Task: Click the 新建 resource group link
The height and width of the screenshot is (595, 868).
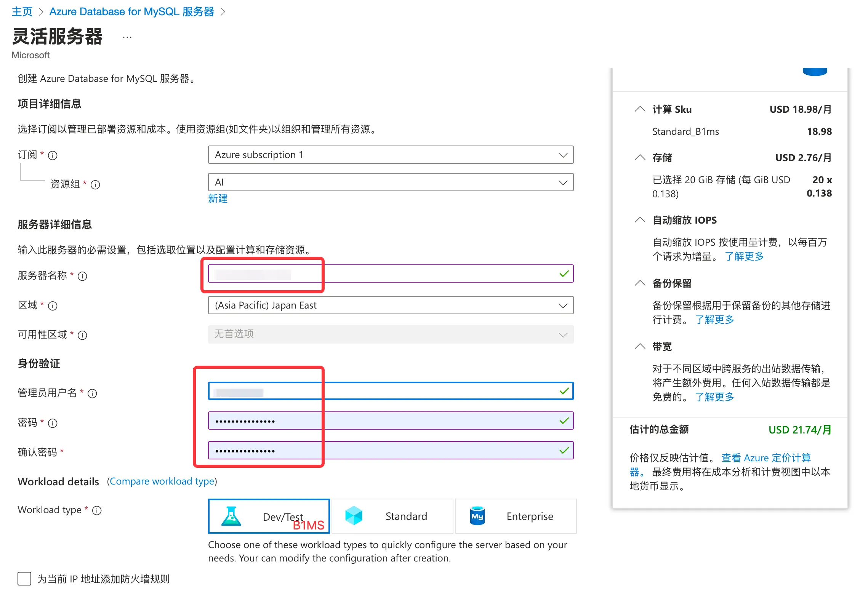Action: [218, 198]
